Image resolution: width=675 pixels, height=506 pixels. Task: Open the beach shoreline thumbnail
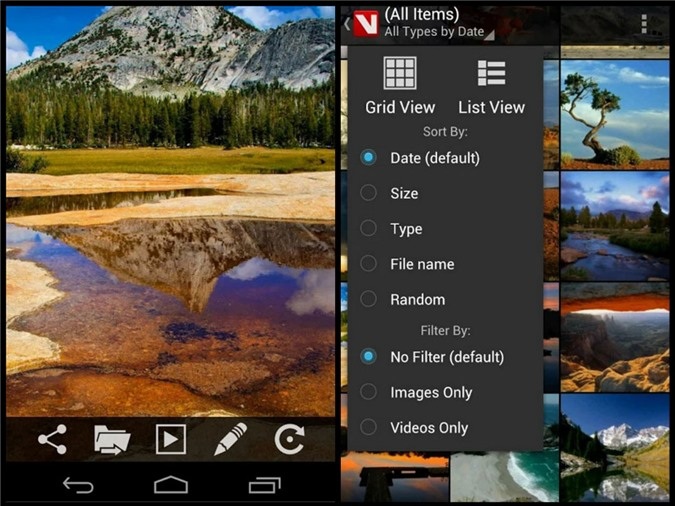point(505,476)
